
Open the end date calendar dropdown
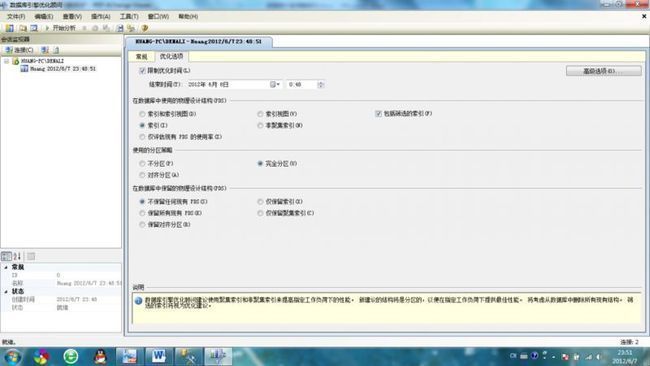click(x=275, y=84)
